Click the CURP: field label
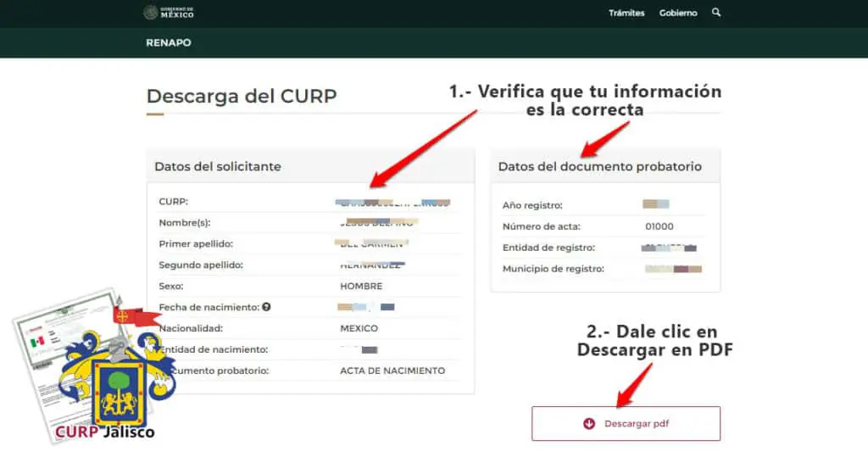The image size is (868, 463). tap(173, 202)
